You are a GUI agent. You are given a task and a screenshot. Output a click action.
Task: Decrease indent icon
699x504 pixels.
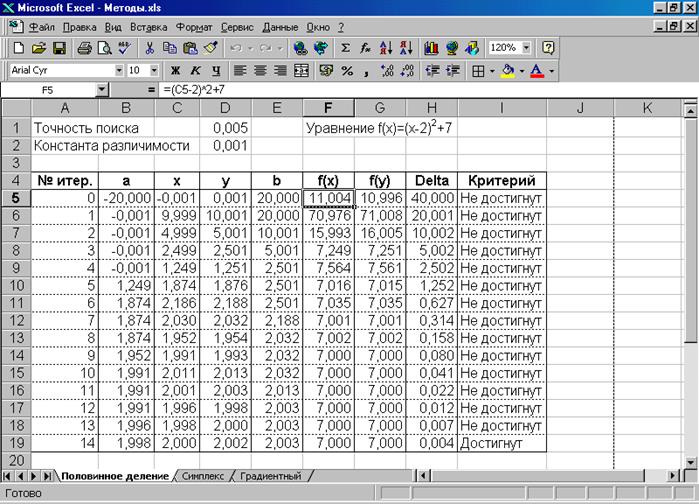coord(432,70)
